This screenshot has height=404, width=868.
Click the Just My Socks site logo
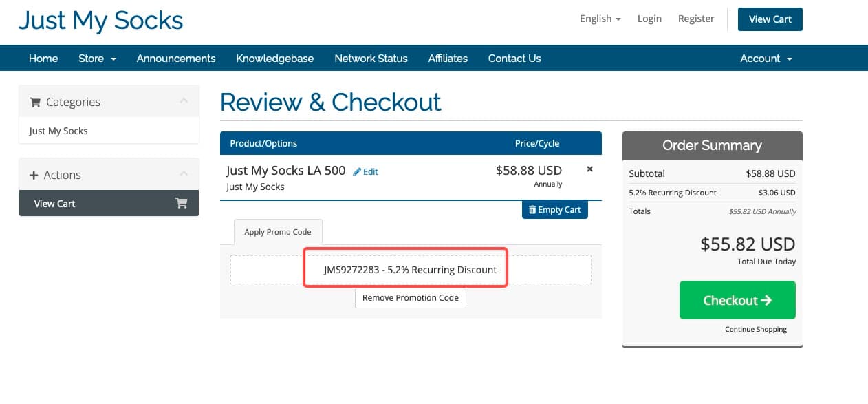coord(101,20)
